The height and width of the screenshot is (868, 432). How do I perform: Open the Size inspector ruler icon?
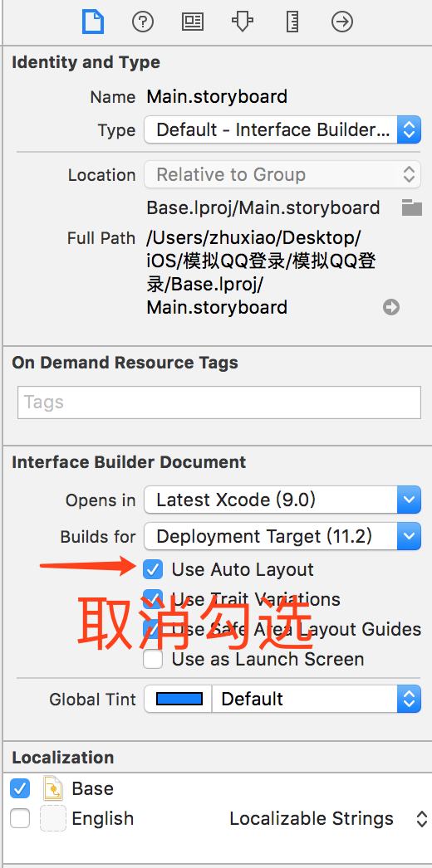[292, 22]
